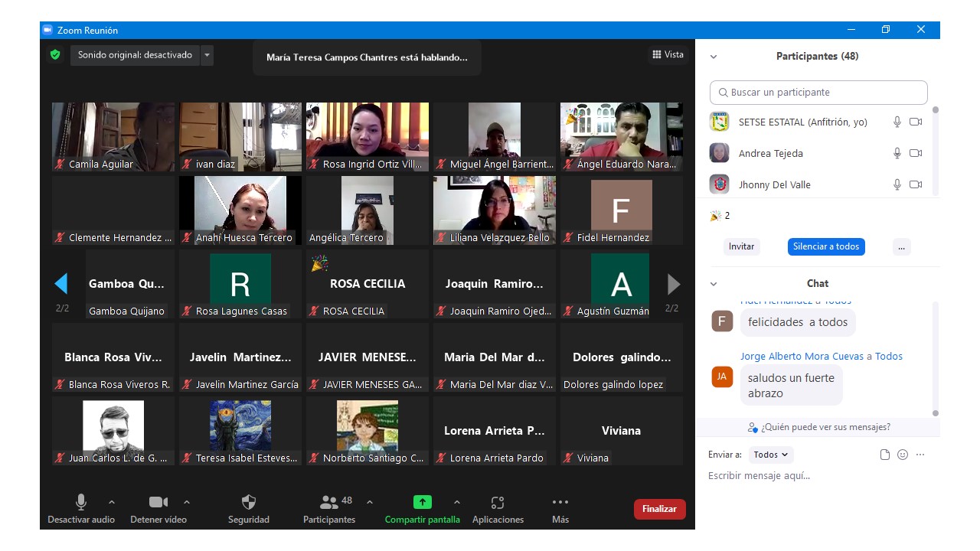The width and height of the screenshot is (980, 551).
Task: Click the JA avatar in chat
Action: pyautogui.click(x=722, y=377)
